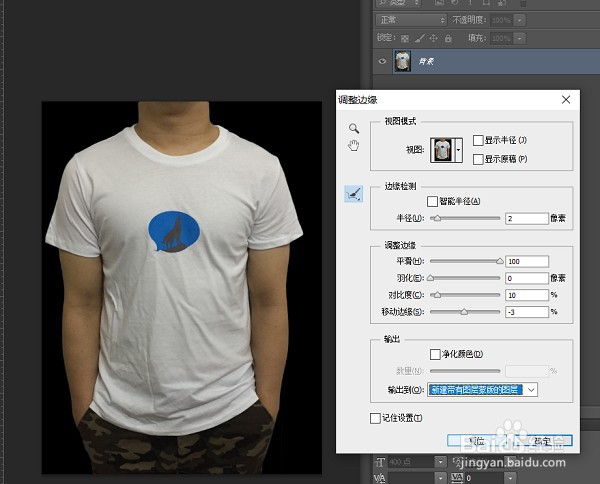Screen dimensions: 600x484
Task: Click lock image pixels brush icon
Action: point(420,38)
